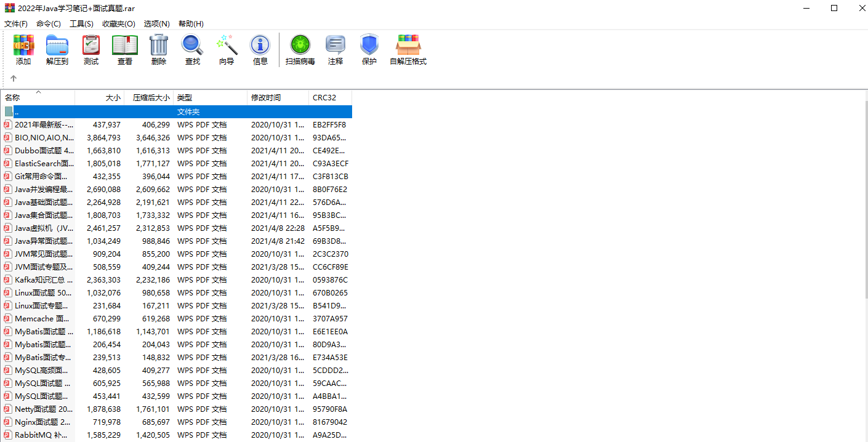Screen dimensions: 868x442
Task: Click compressed size 1,761,101
Action: pos(153,409)
